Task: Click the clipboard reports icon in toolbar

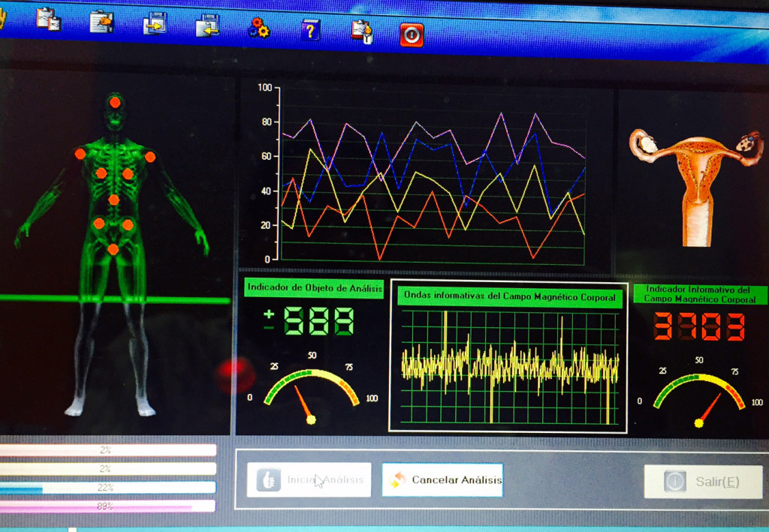Action: 48,19
